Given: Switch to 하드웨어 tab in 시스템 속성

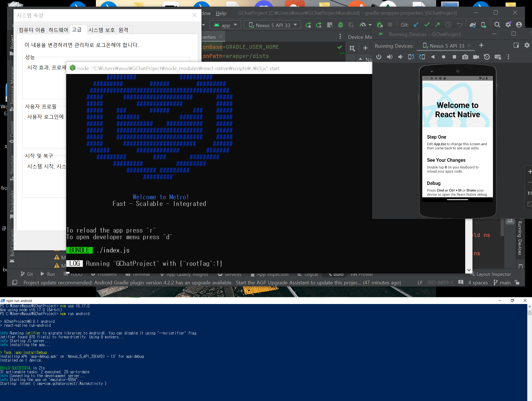Looking at the screenshot, I should pyautogui.click(x=58, y=30).
